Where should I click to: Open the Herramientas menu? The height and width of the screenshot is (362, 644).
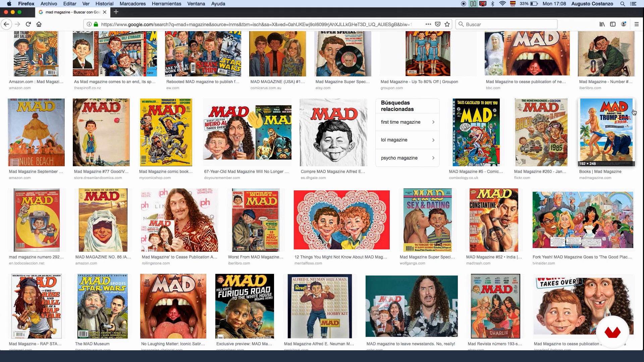(x=166, y=4)
